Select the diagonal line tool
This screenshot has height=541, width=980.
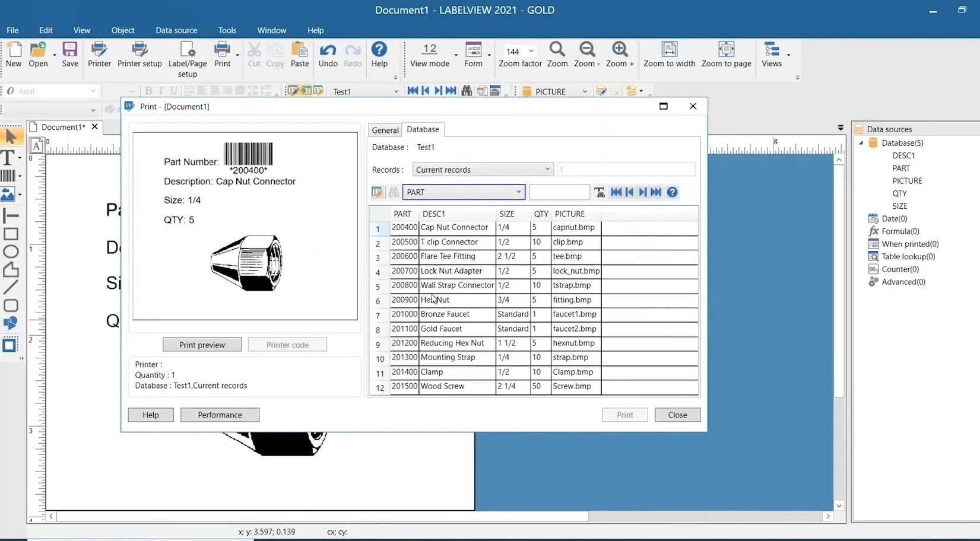[11, 288]
